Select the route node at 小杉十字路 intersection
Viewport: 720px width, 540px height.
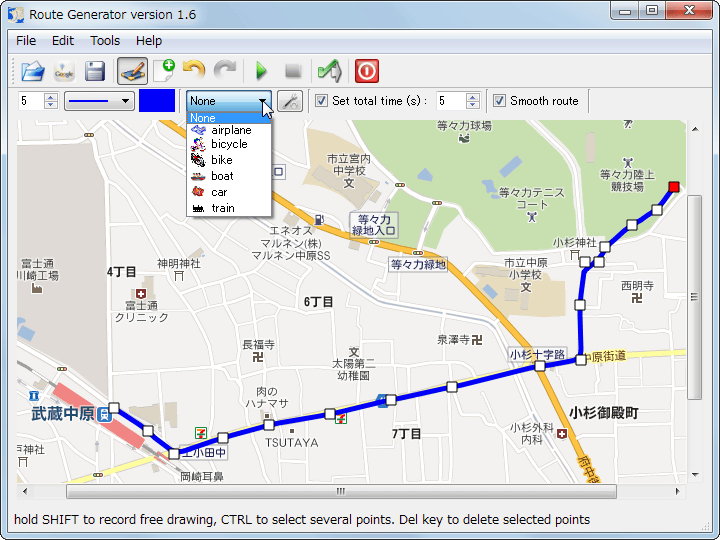point(540,366)
